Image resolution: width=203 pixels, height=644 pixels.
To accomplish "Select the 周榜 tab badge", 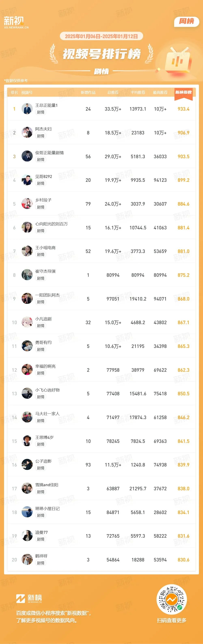I will click(187, 21).
